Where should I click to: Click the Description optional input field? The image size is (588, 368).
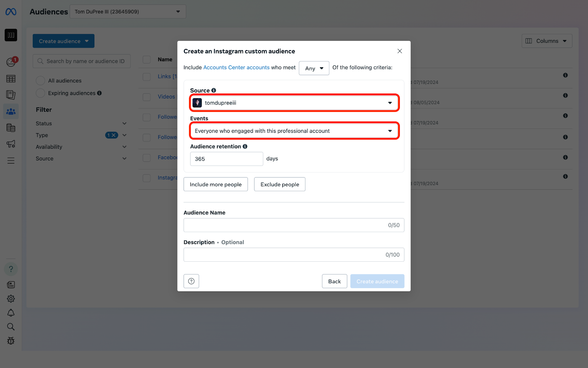point(294,255)
